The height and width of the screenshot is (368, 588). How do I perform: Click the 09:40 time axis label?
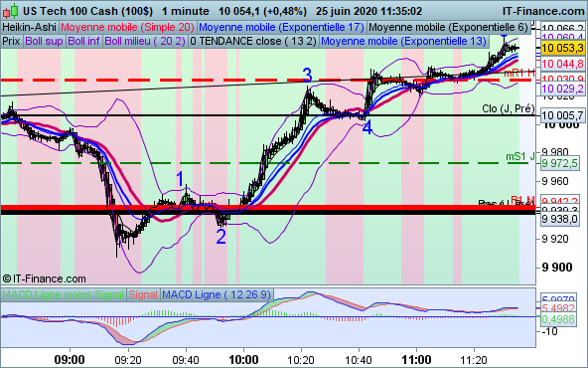[186, 360]
